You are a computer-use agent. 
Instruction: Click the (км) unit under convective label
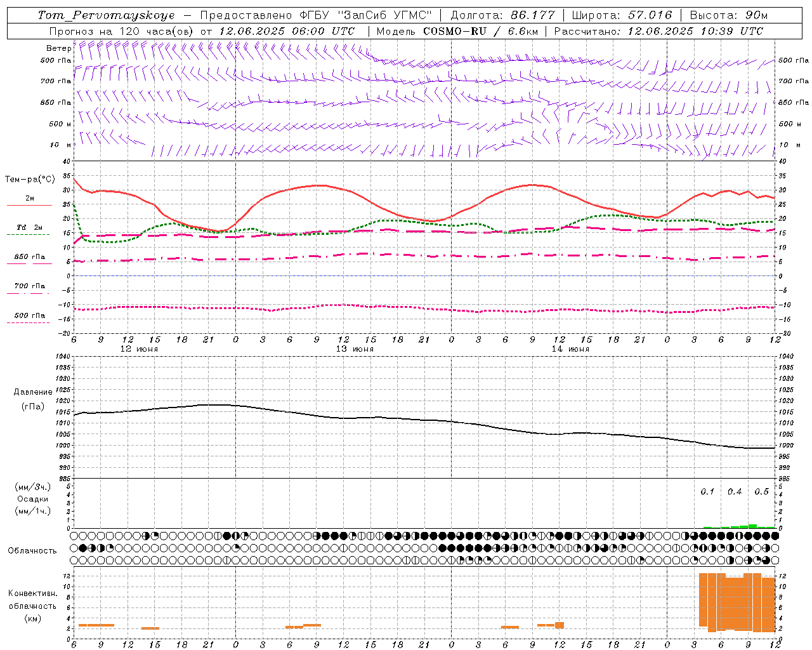point(32,618)
